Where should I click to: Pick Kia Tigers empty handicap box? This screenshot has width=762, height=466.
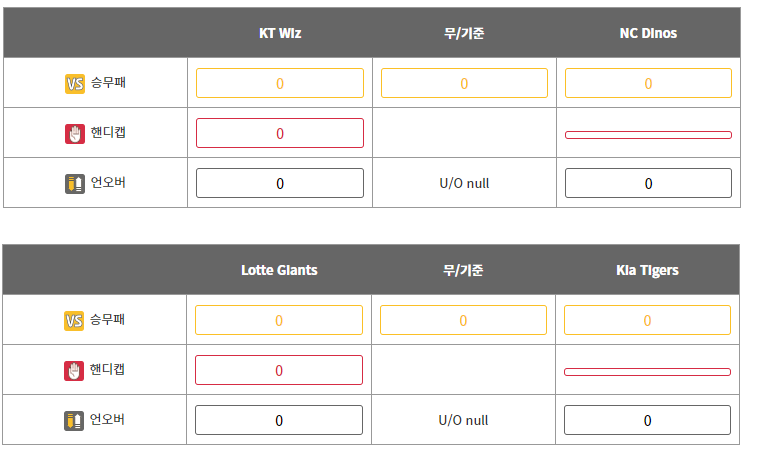point(647,371)
